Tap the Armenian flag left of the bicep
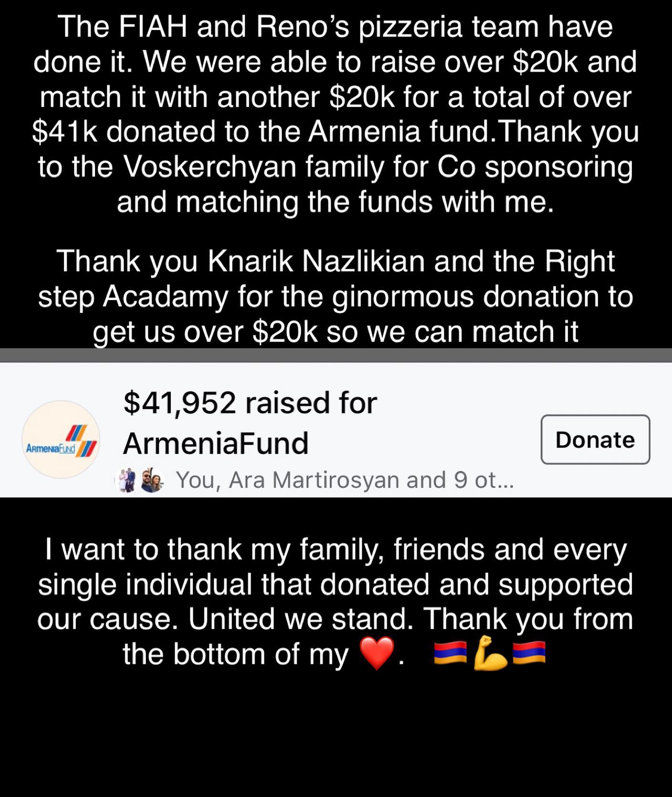672x797 pixels. click(x=450, y=653)
